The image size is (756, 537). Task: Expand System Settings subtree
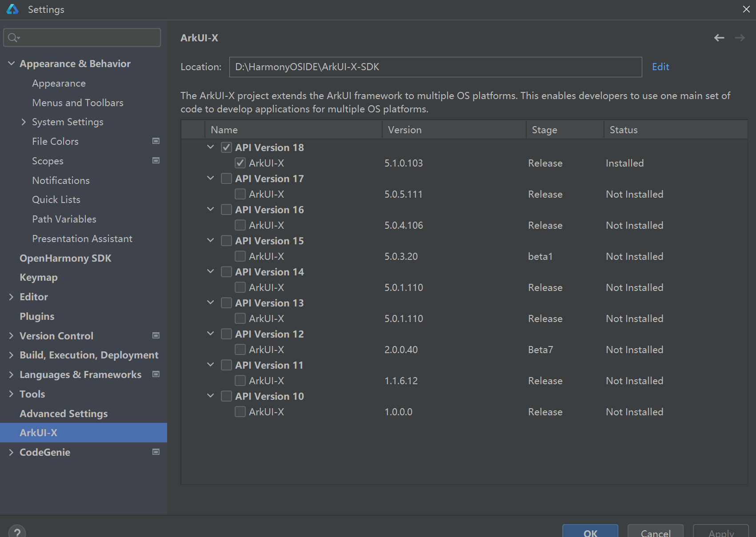pos(24,122)
